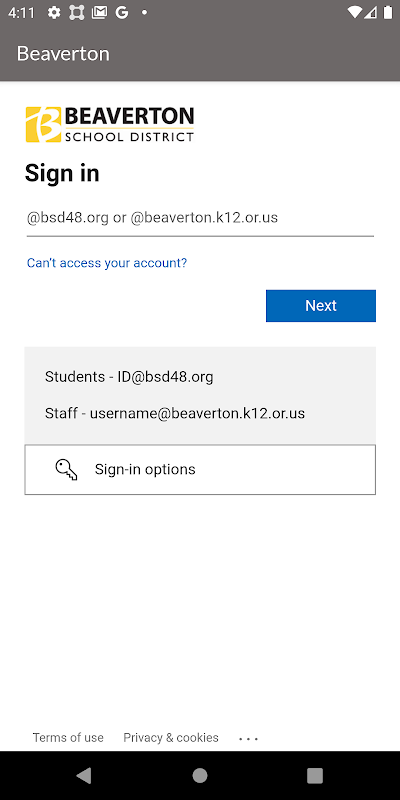Tap the screenshot capture status icon

coord(77,13)
